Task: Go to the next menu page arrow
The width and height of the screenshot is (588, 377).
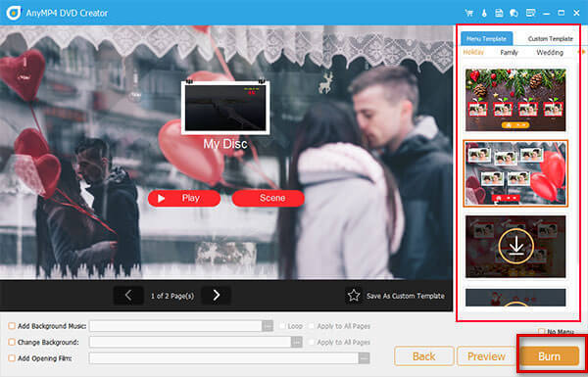Action: pos(217,296)
